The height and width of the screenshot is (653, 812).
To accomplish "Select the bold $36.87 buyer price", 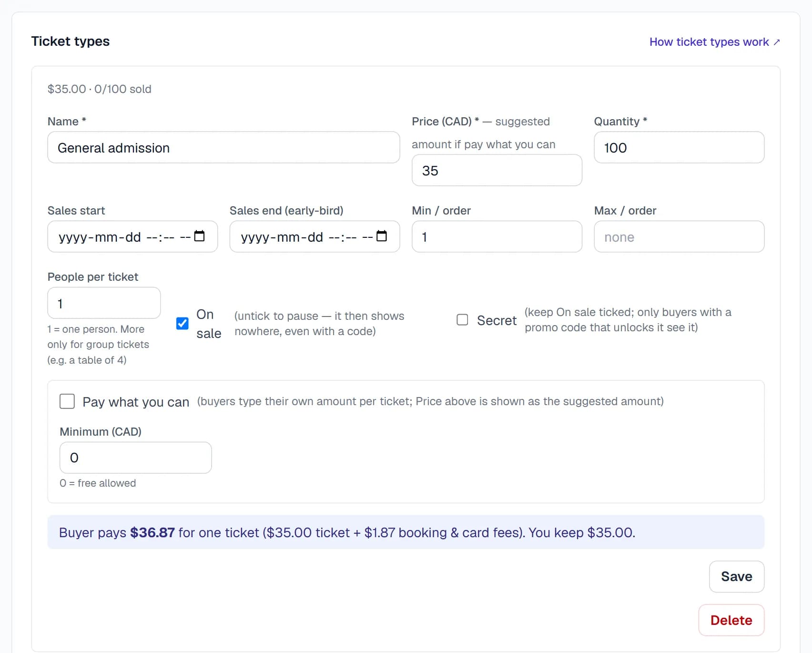I will pyautogui.click(x=152, y=532).
